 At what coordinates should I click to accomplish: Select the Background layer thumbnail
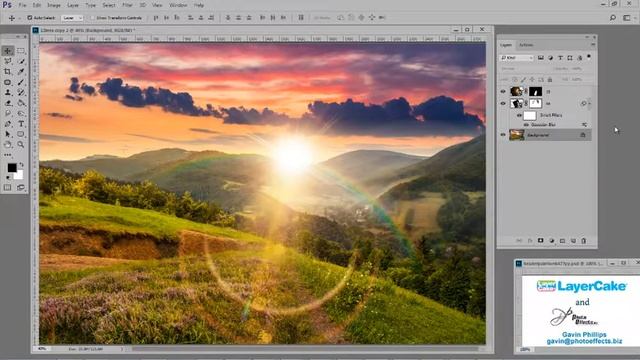click(x=517, y=135)
